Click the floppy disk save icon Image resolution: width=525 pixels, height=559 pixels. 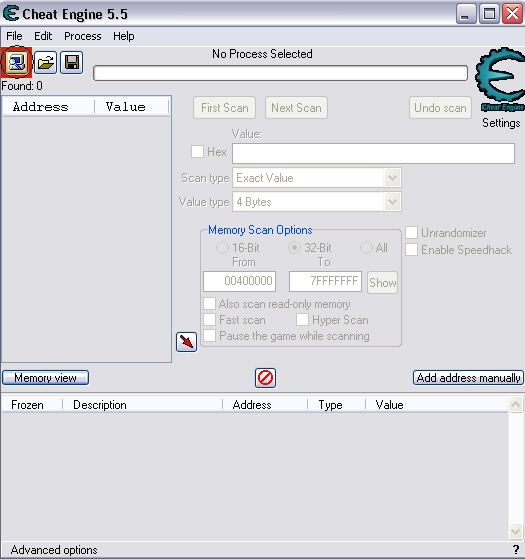coord(72,63)
